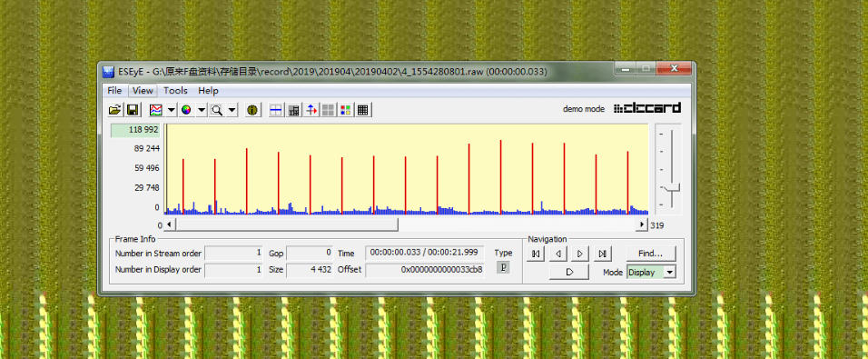Toggle the black grid overlay icon

(x=362, y=110)
